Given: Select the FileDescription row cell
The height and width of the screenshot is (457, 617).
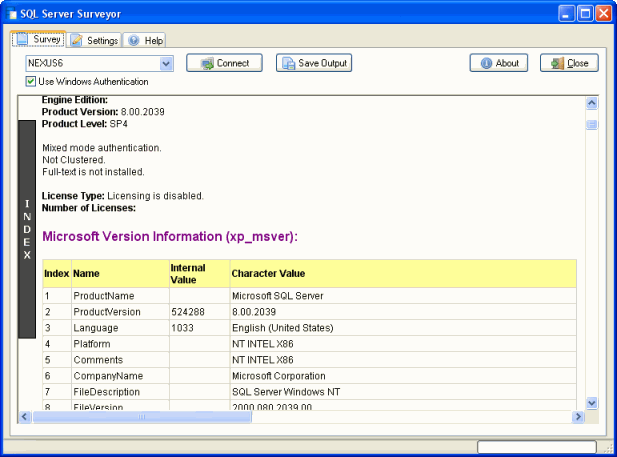Looking at the screenshot, I should pos(120,392).
